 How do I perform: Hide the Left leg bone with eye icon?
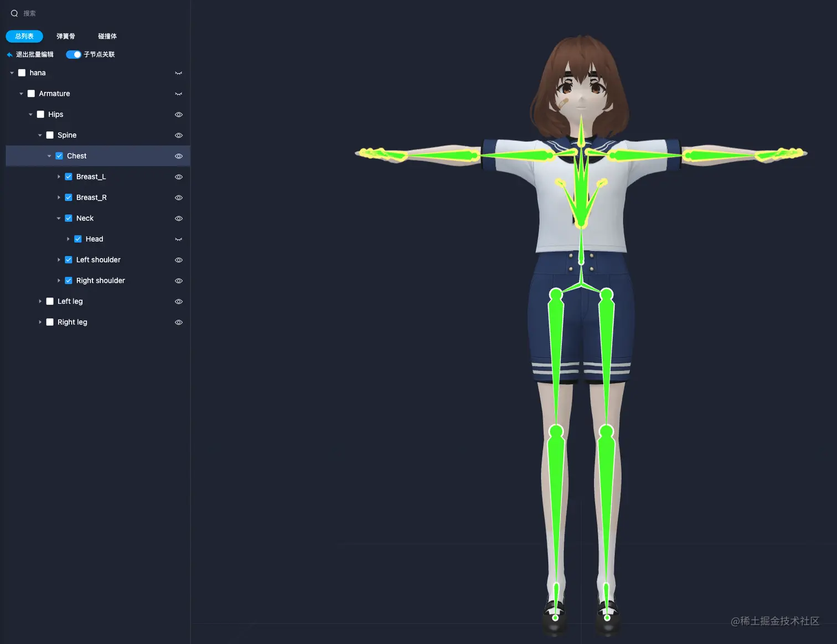[x=178, y=301]
